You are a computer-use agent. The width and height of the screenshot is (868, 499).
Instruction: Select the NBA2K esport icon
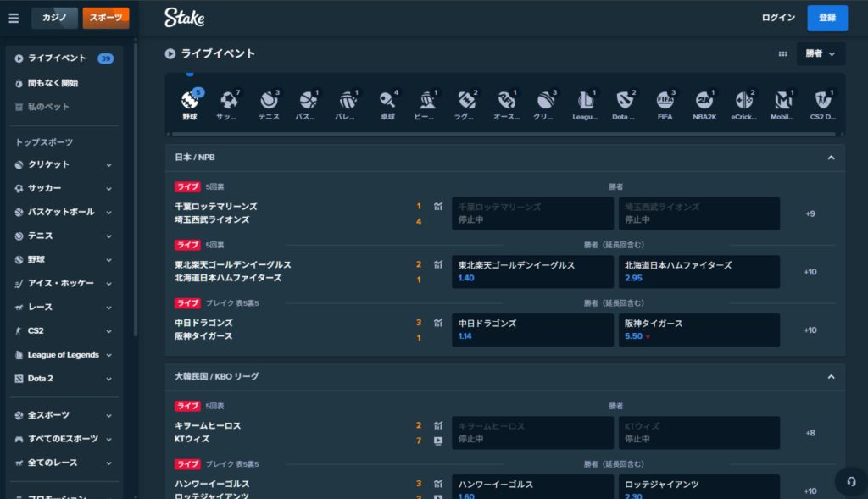(x=704, y=104)
